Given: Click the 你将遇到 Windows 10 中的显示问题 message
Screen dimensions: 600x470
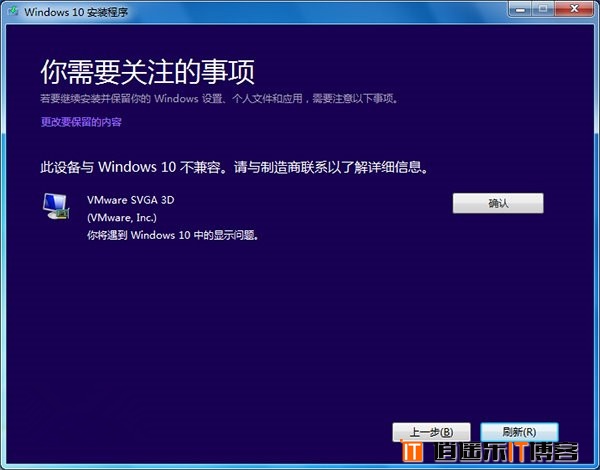Looking at the screenshot, I should pos(173,235).
